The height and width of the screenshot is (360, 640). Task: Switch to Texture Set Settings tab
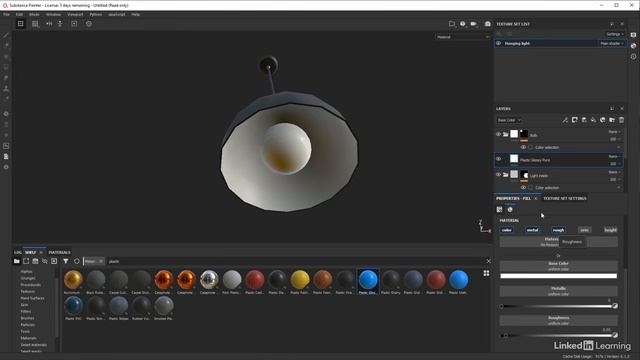[x=564, y=198]
